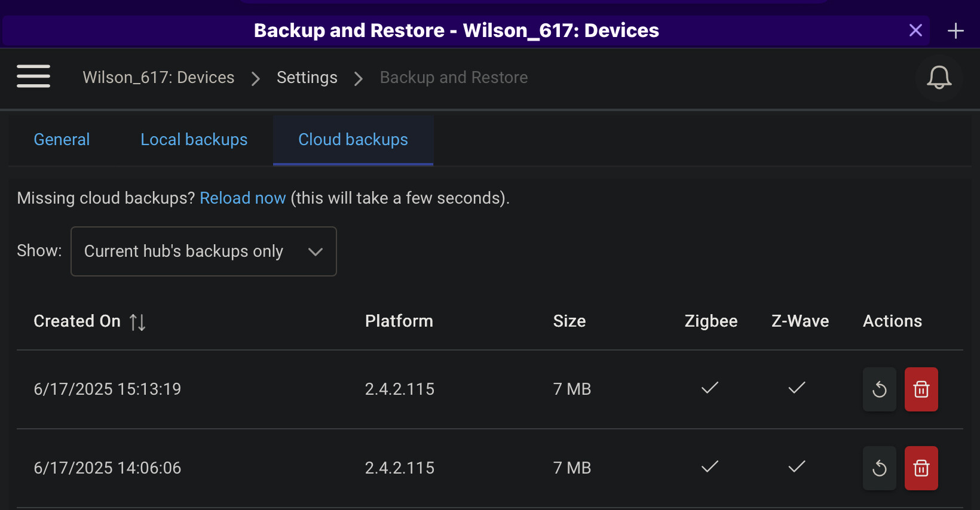Open the hamburger navigation menu
The width and height of the screenshot is (980, 510).
click(33, 77)
